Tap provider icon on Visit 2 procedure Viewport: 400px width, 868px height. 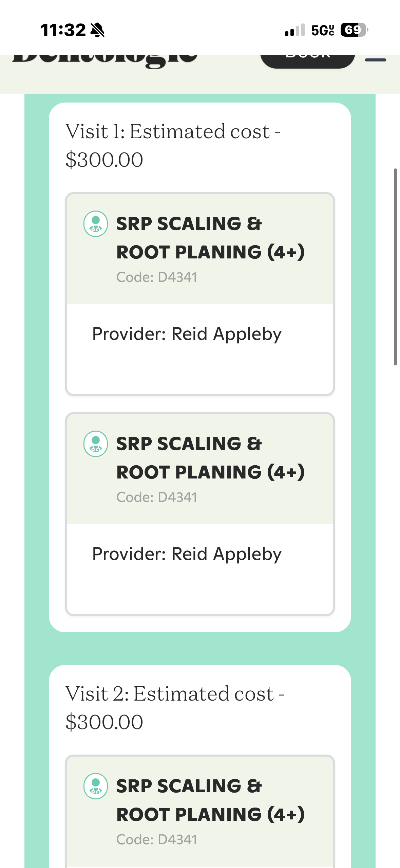(96, 786)
